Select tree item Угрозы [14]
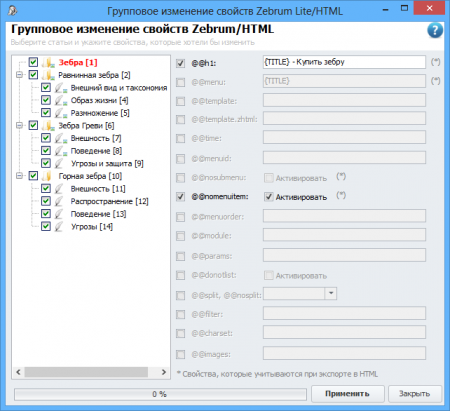The image size is (450, 411). (92, 227)
